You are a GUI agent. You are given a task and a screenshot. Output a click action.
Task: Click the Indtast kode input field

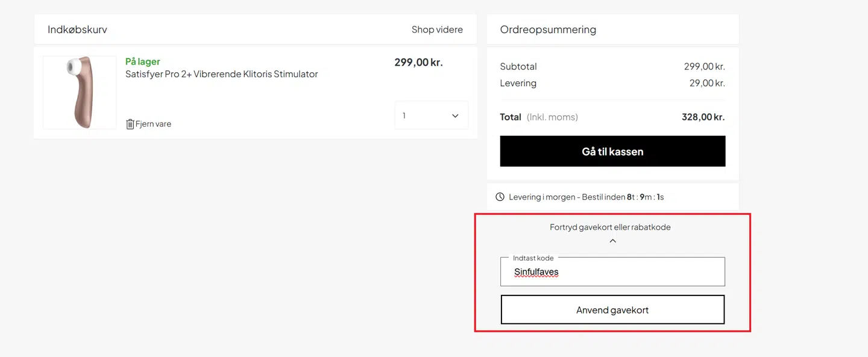click(612, 272)
